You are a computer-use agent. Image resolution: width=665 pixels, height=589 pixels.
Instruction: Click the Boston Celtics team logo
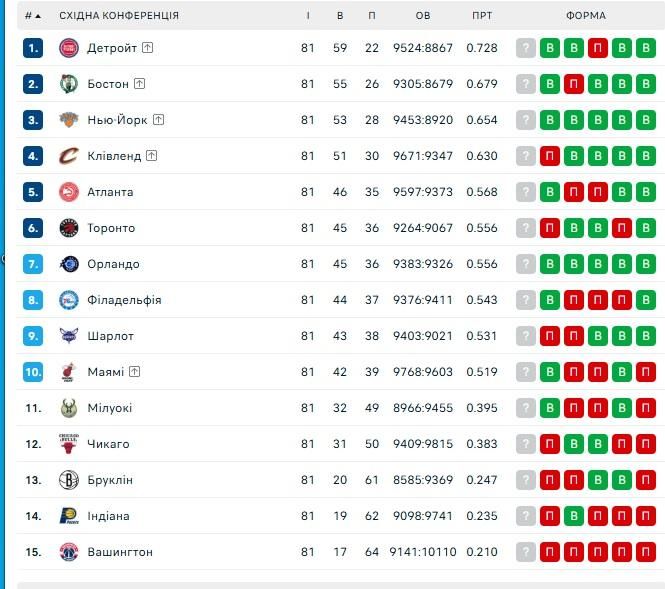click(68, 84)
